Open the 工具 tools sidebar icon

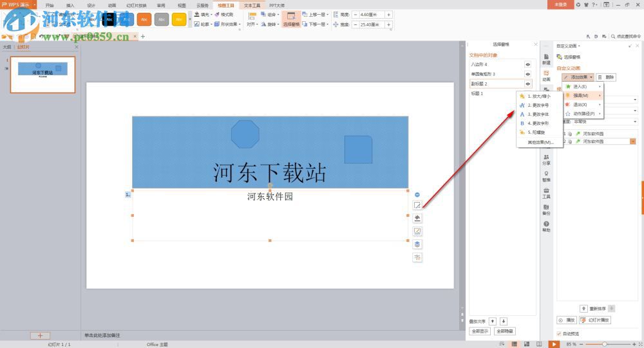coord(546,193)
